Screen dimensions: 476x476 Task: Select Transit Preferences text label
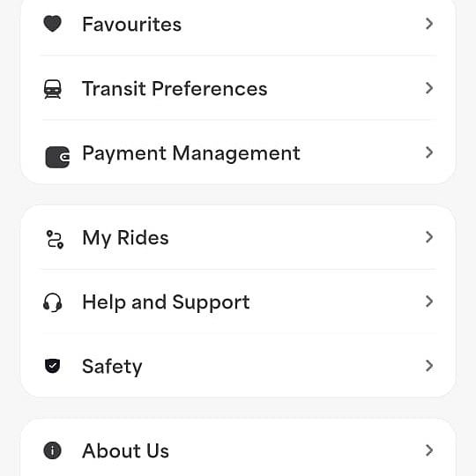[x=175, y=89]
